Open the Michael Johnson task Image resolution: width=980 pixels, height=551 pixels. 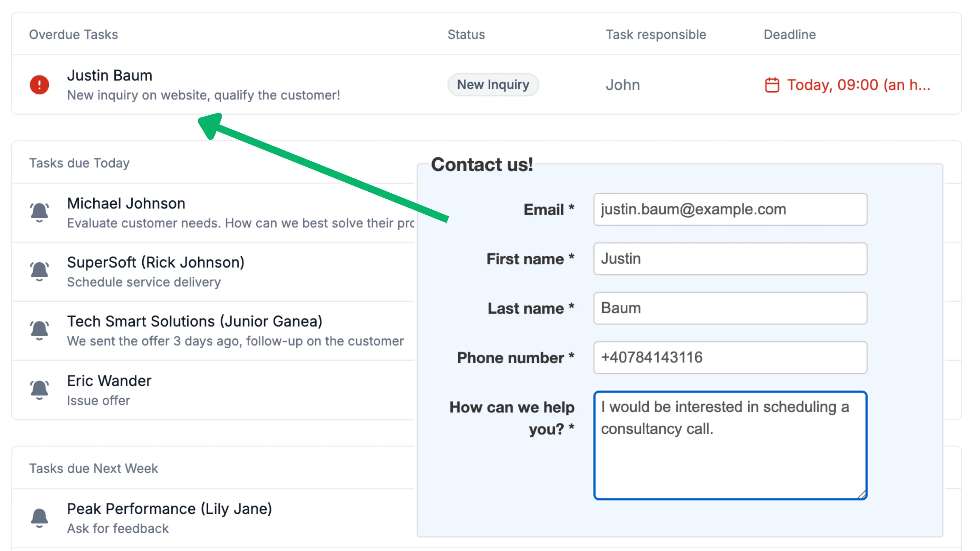point(126,203)
